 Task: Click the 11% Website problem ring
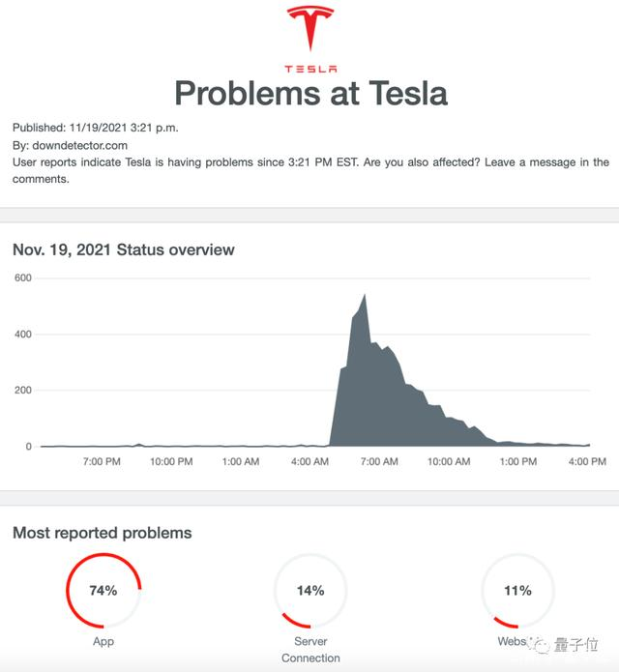click(x=517, y=591)
